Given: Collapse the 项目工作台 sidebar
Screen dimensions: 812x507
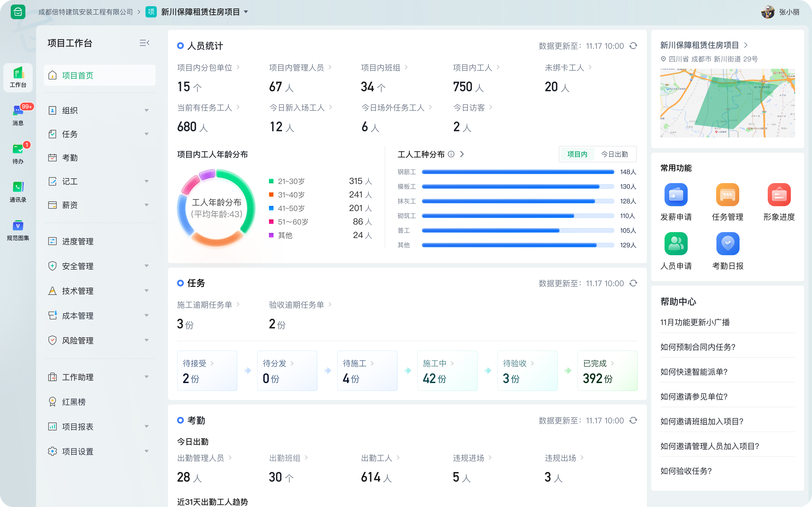Looking at the screenshot, I should [x=144, y=43].
